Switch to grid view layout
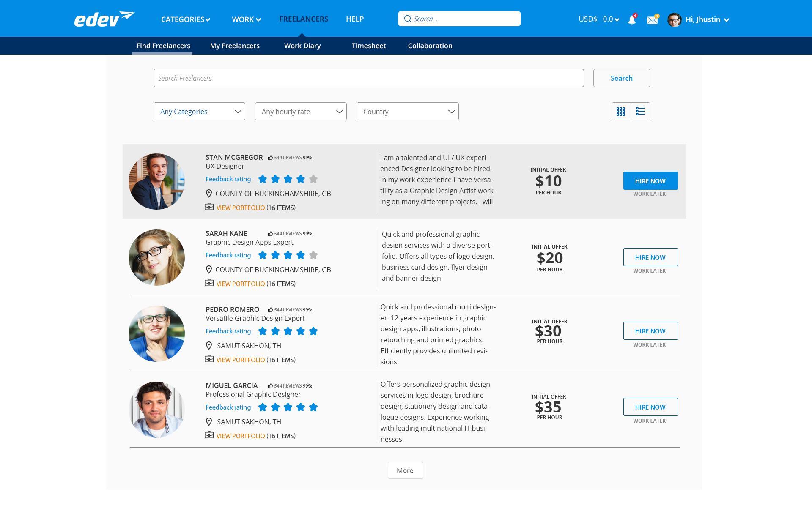Image resolution: width=812 pixels, height=508 pixels. pos(621,112)
